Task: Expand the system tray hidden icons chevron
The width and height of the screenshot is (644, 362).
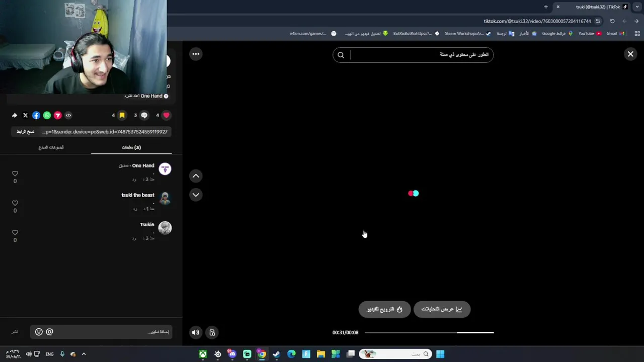Action: pyautogui.click(x=84, y=354)
